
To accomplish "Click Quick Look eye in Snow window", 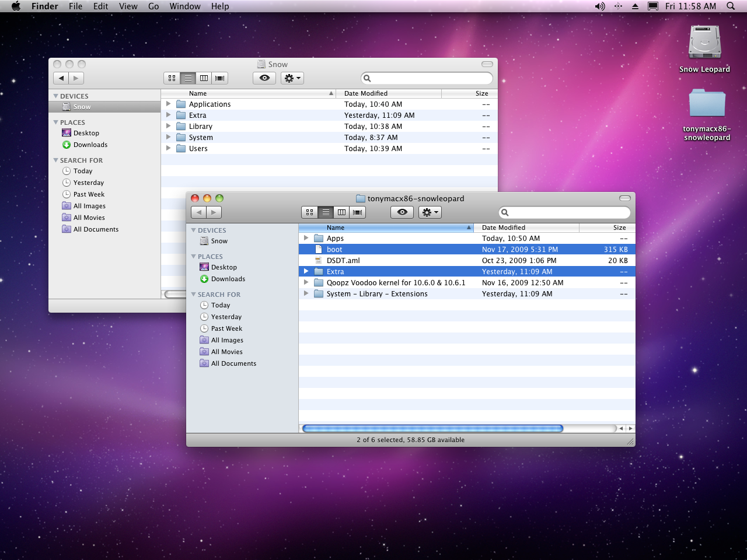I will [264, 78].
